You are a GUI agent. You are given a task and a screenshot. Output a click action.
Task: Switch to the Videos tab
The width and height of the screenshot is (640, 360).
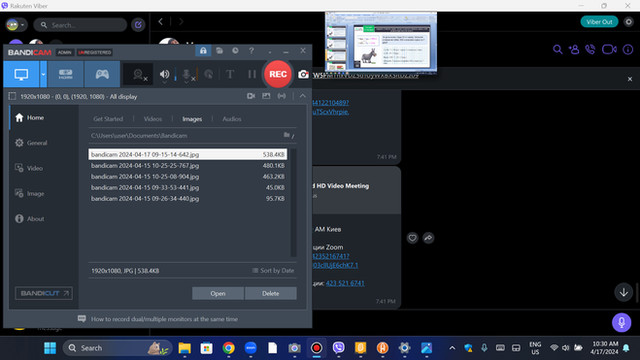pyautogui.click(x=153, y=119)
